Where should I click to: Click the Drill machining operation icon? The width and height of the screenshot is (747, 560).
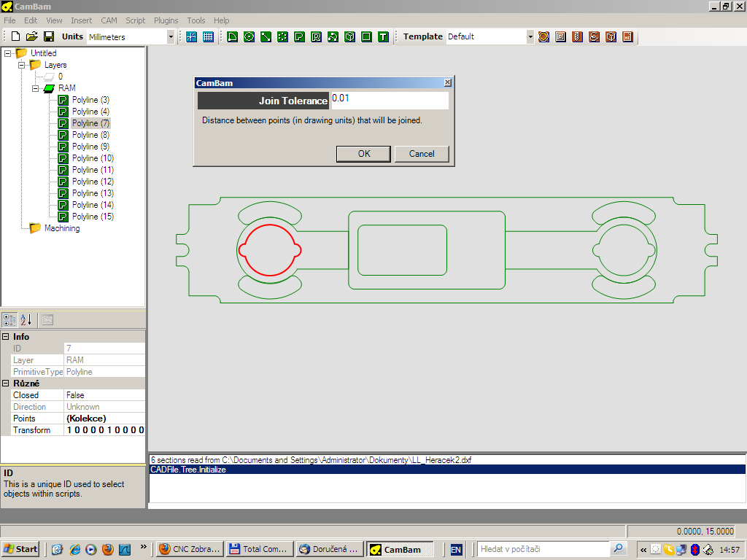tap(577, 36)
